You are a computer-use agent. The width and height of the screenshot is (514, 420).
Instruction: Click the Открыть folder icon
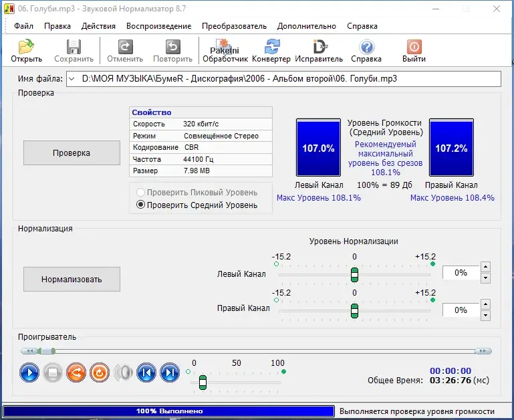point(26,47)
